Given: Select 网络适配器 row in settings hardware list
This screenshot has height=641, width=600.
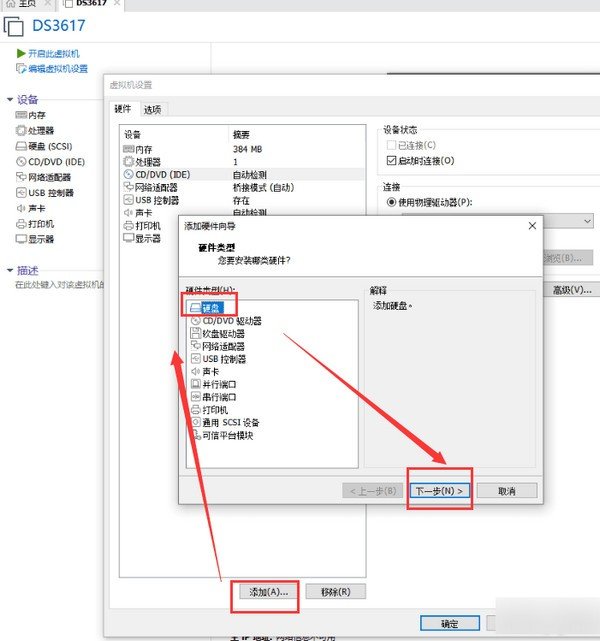Looking at the screenshot, I should pos(244,187).
